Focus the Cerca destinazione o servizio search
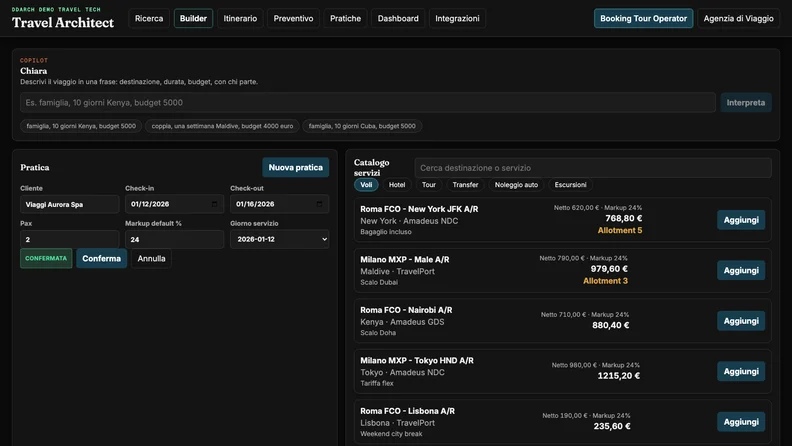Image resolution: width=792 pixels, height=446 pixels. click(593, 168)
